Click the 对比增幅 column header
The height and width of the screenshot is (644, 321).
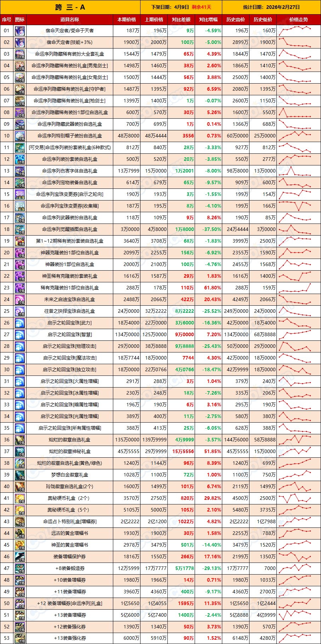(208, 20)
